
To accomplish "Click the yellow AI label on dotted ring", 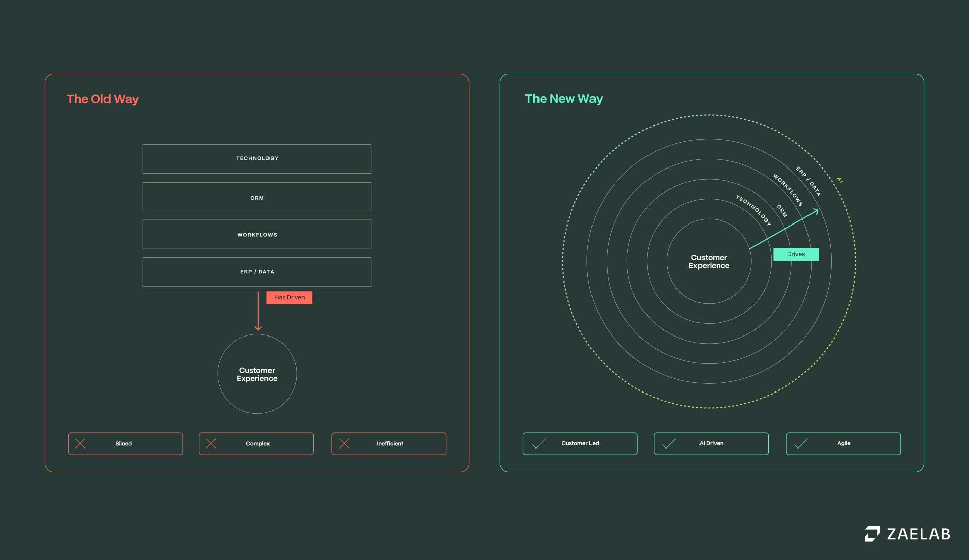I will click(840, 180).
